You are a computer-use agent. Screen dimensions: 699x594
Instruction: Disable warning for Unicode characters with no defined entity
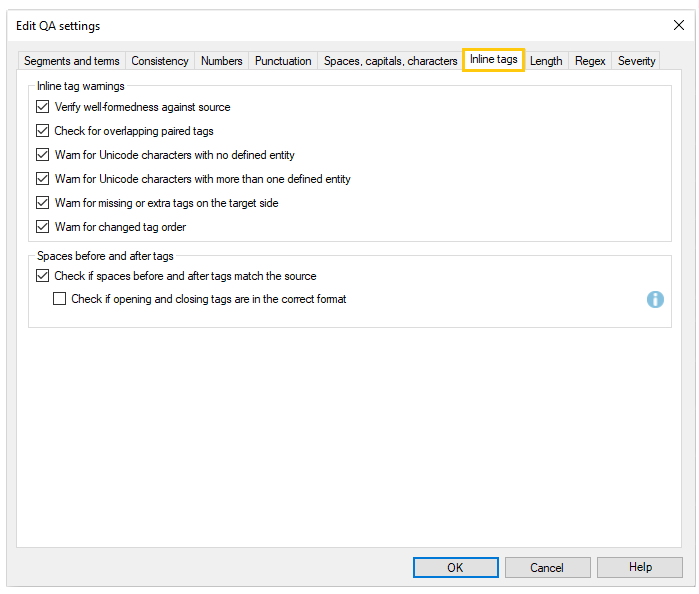click(x=42, y=155)
